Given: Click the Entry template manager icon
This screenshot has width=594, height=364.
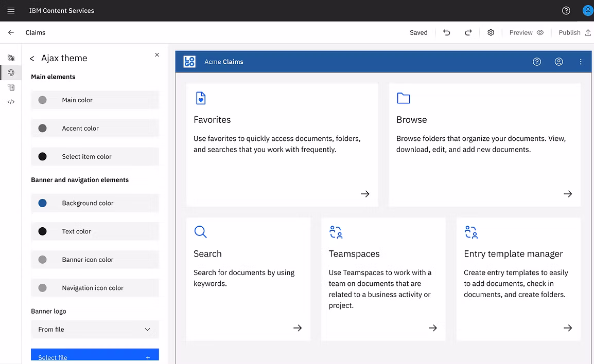Looking at the screenshot, I should pos(471,232).
